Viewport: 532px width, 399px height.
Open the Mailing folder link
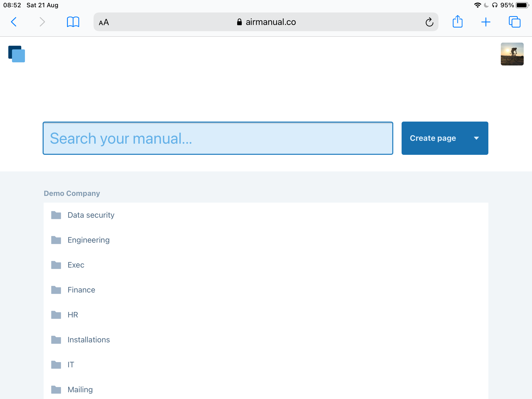tap(80, 389)
